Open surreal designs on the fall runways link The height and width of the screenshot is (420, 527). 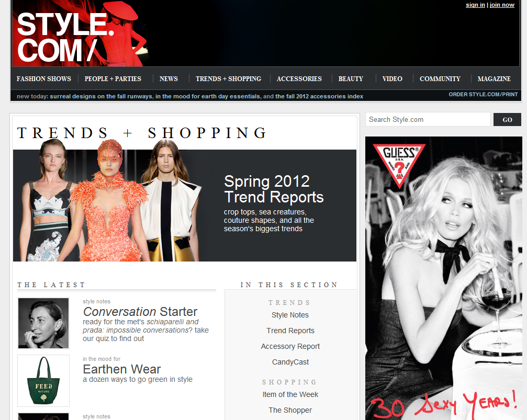pyautogui.click(x=102, y=96)
